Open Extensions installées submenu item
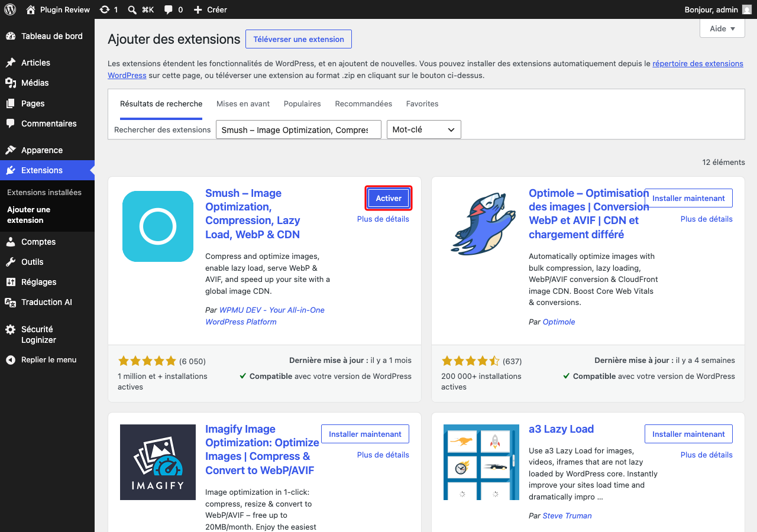This screenshot has height=532, width=757. (x=44, y=193)
